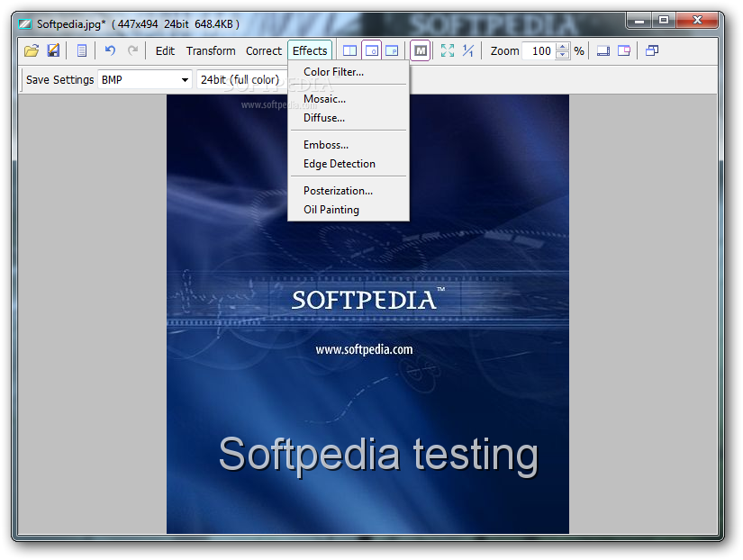
Task: Choose Emboss... effect
Action: click(x=349, y=145)
